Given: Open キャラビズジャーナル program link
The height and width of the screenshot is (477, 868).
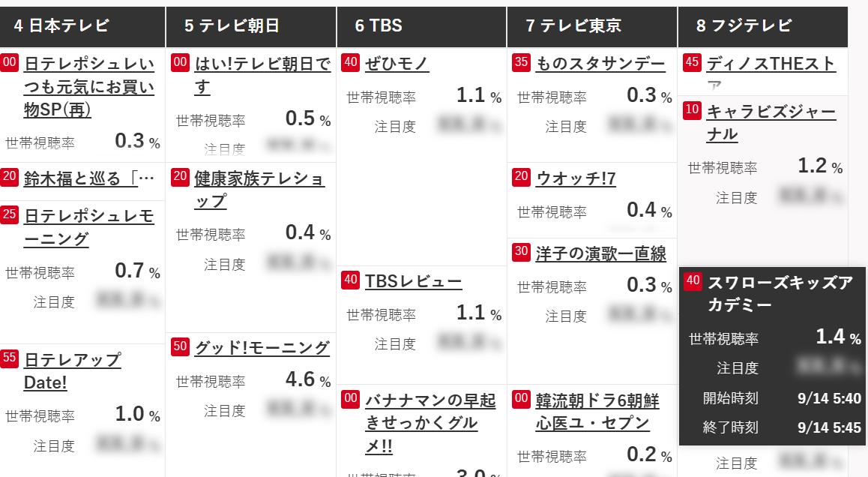Looking at the screenshot, I should (x=770, y=123).
